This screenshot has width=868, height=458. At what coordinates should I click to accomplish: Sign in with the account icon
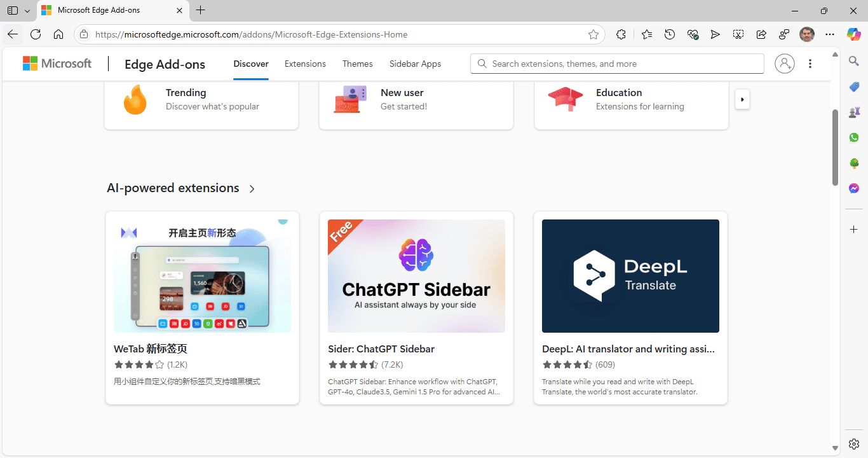[x=785, y=64]
